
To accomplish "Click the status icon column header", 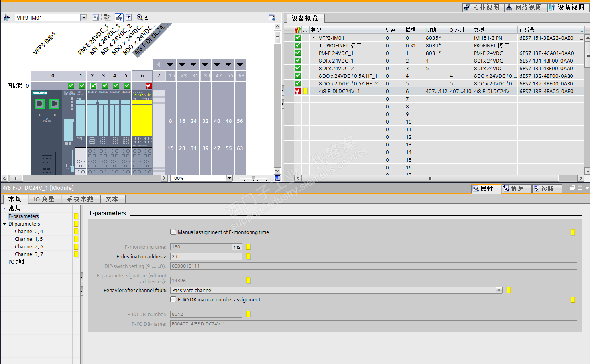I will coord(297,30).
